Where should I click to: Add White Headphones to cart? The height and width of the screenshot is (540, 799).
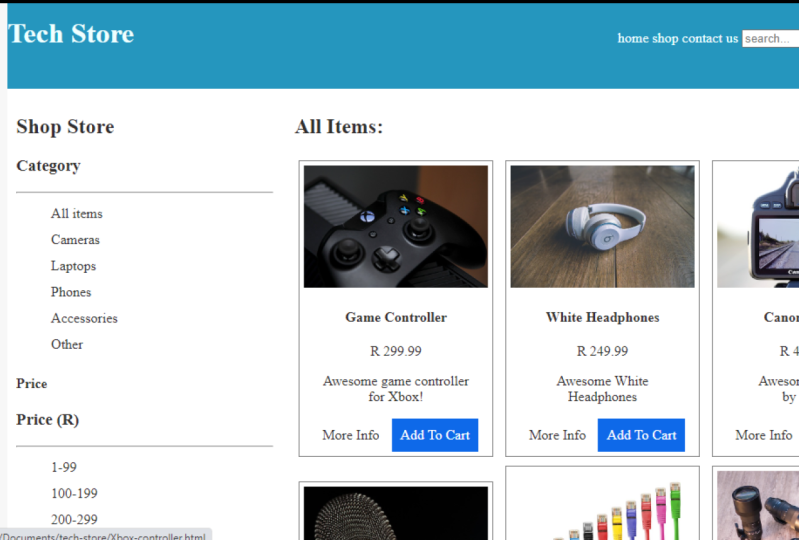pos(641,435)
